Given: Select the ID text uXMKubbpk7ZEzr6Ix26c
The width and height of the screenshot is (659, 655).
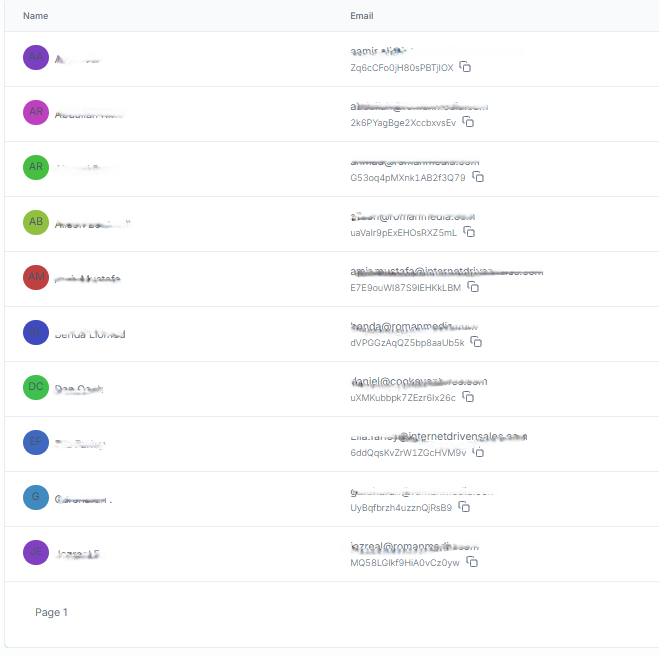Looking at the screenshot, I should (x=403, y=398).
